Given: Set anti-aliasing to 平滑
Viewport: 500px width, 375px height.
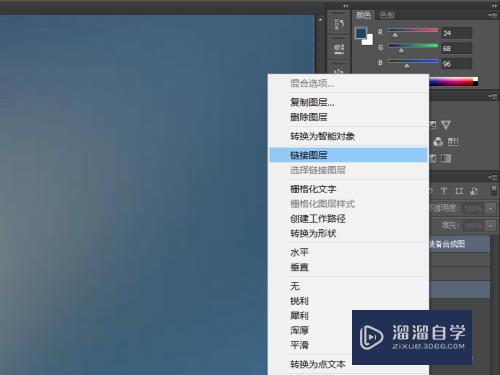Looking at the screenshot, I should [x=311, y=345].
